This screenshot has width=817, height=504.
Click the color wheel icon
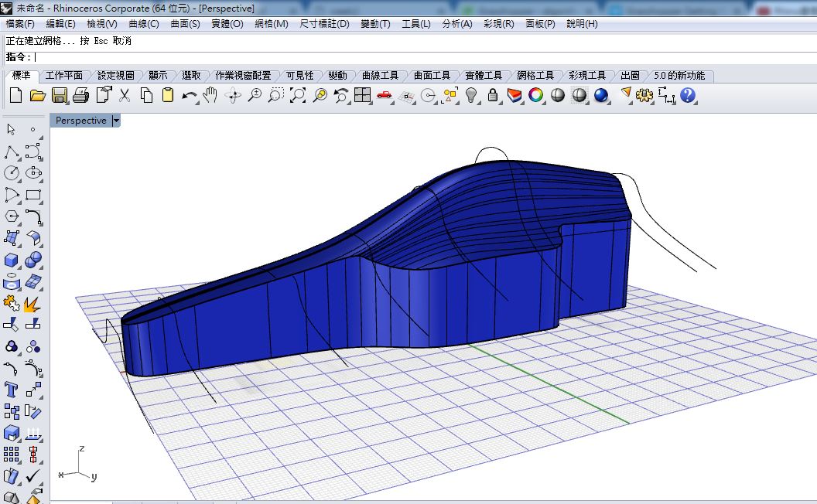(535, 95)
